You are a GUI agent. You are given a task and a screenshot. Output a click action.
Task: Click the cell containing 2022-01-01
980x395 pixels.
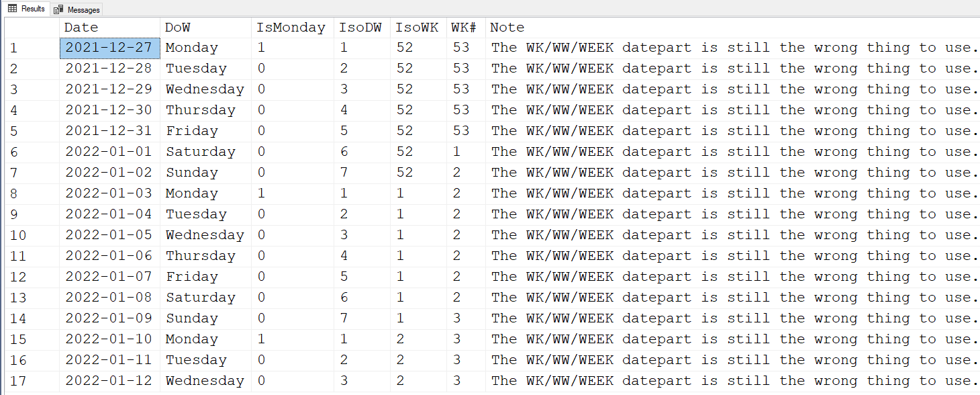click(x=109, y=152)
